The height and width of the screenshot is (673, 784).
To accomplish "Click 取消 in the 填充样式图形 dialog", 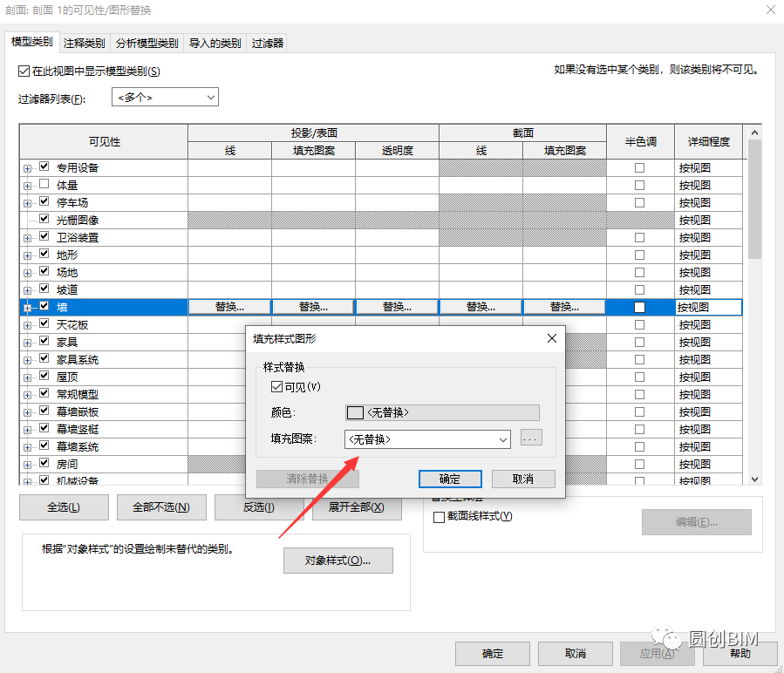I will tap(523, 479).
